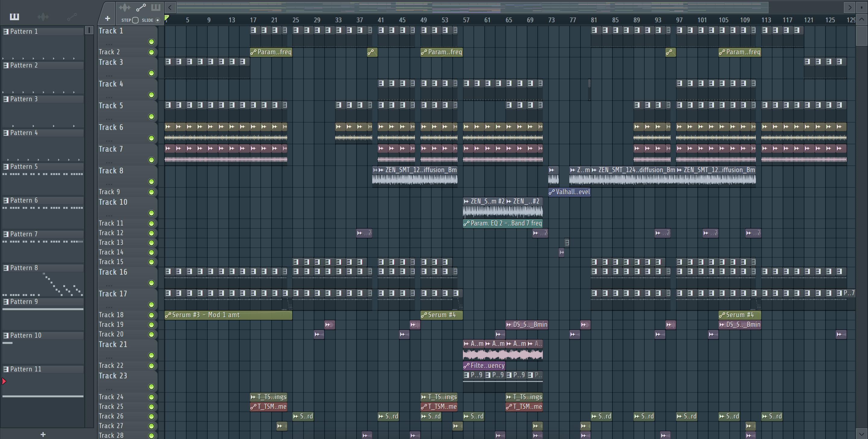This screenshot has width=868, height=439.
Task: Mute Track 1 with its green LED
Action: (151, 42)
